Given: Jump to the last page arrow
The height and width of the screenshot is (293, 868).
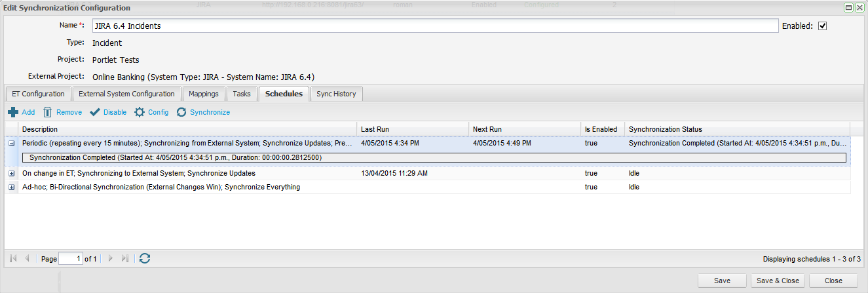Looking at the screenshot, I should point(126,259).
